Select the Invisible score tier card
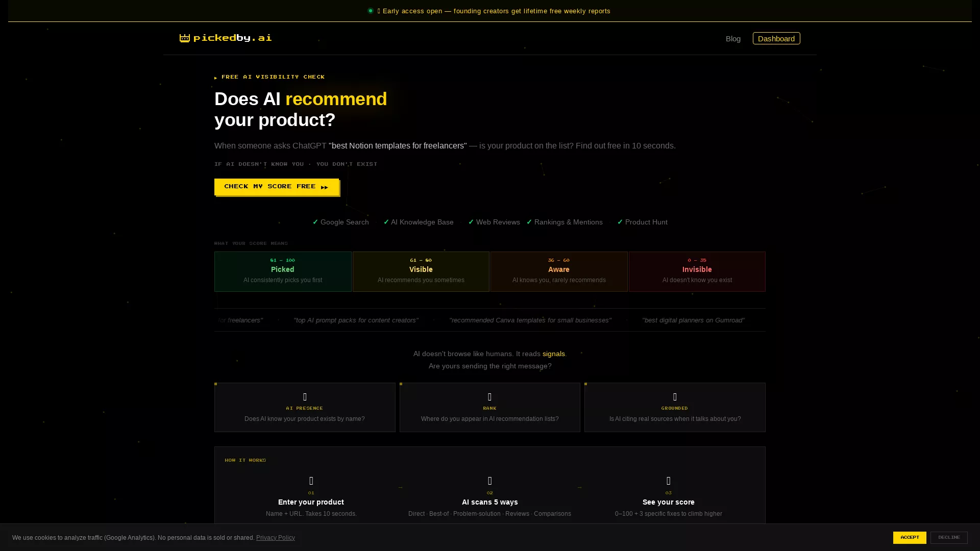980x551 pixels. coord(697,271)
